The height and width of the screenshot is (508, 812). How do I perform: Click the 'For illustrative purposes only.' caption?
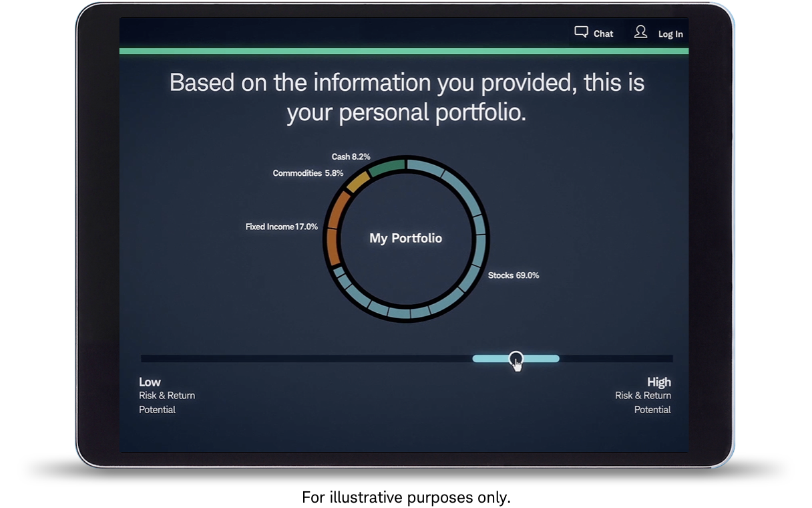pyautogui.click(x=406, y=497)
